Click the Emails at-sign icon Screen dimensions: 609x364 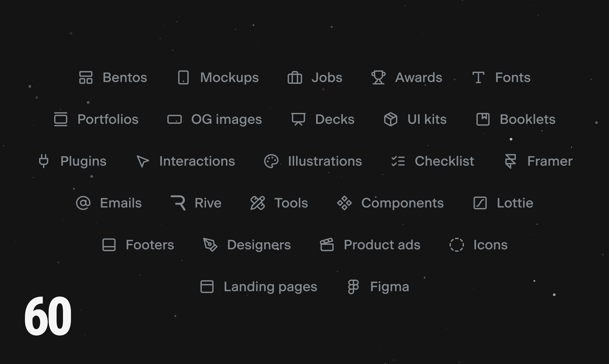pyautogui.click(x=83, y=203)
